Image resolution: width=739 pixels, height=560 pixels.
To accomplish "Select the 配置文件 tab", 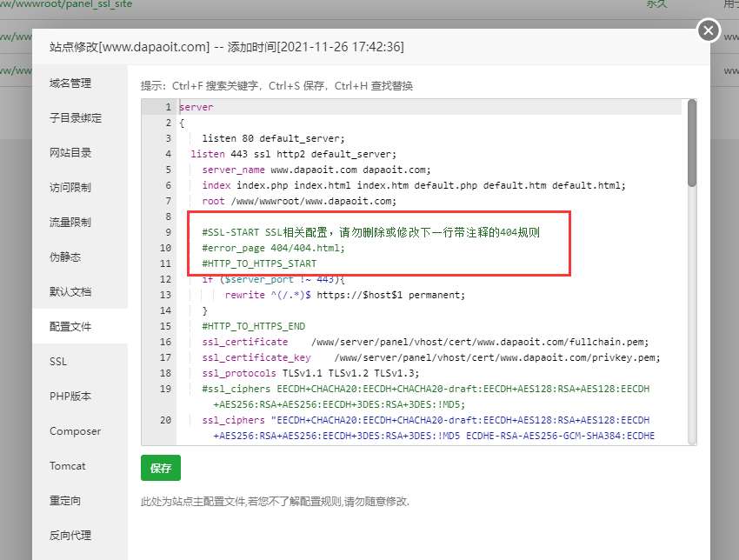I will (70, 327).
